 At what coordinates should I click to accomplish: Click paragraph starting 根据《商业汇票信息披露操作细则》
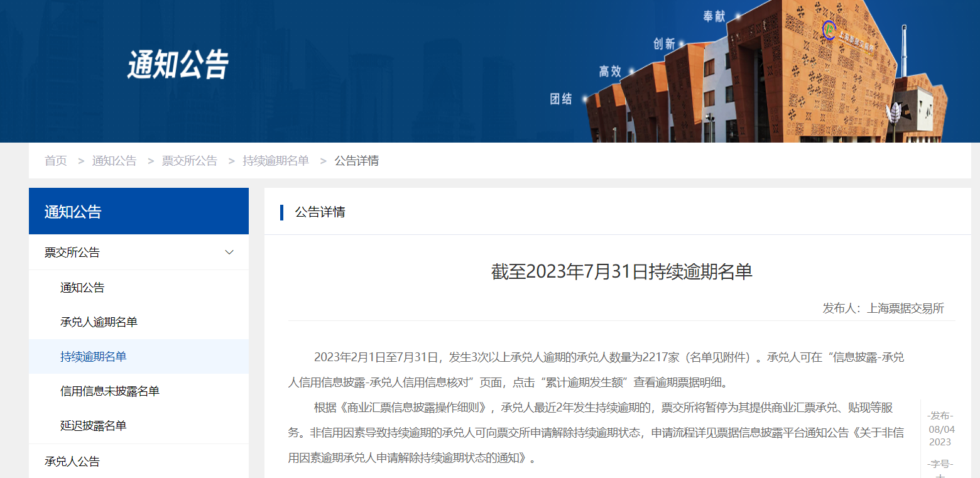tap(596, 433)
